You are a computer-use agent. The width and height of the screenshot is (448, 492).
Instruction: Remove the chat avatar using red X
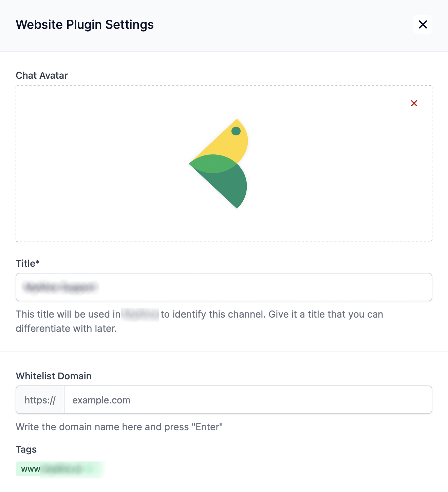tap(414, 103)
